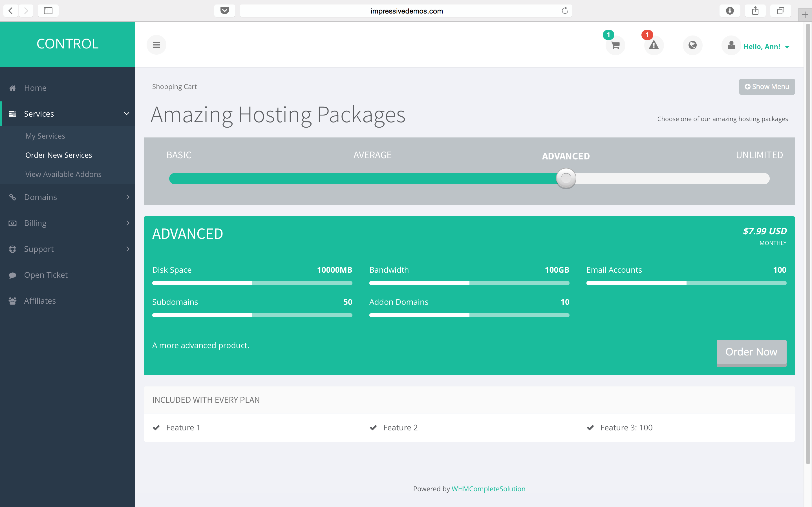812x507 pixels.
Task: Click the Open Ticket sidebar item
Action: (x=46, y=275)
